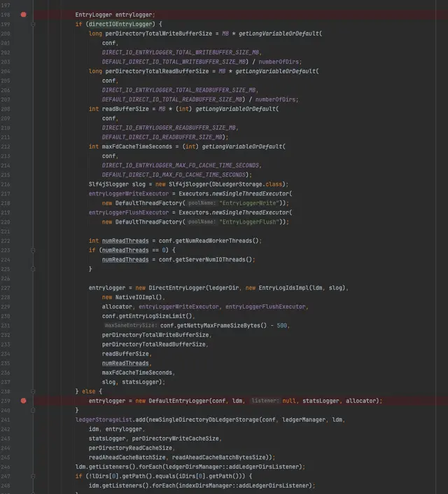Image resolution: width=448 pixels, height=494 pixels.
Task: Click the constant DEFAULT_DIRECT_IO_MAX_FD_CACHE_TIME_SECONDS
Action: (174, 175)
